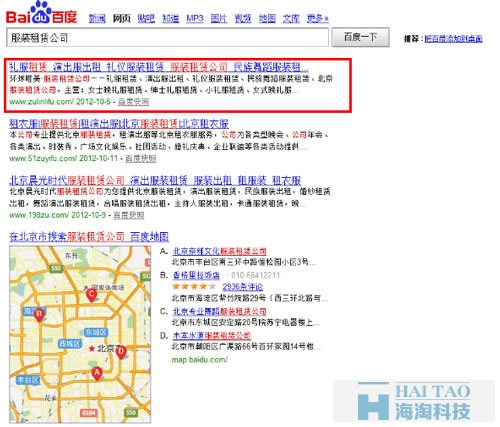This screenshot has height=427, width=500.
Task: Click address text 北京市丰台区南三环中路
Action: pyautogui.click(x=244, y=262)
